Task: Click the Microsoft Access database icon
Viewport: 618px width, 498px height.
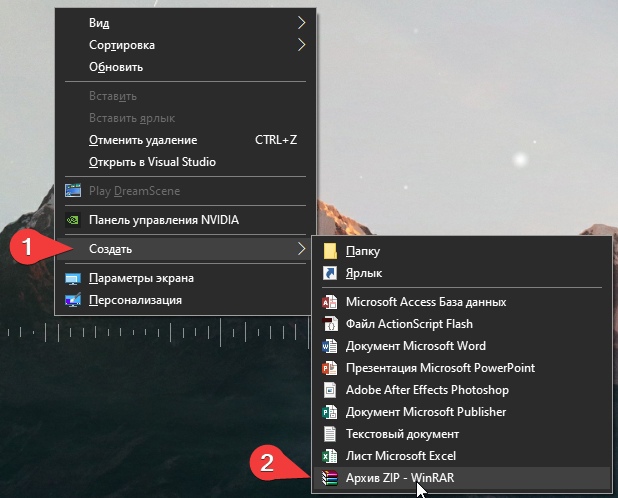Action: coord(330,302)
